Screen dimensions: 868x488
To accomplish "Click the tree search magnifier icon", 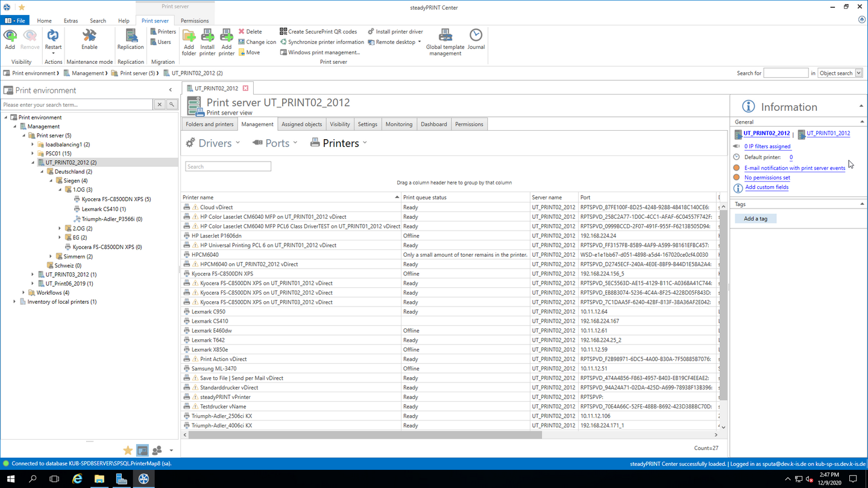I will [172, 105].
